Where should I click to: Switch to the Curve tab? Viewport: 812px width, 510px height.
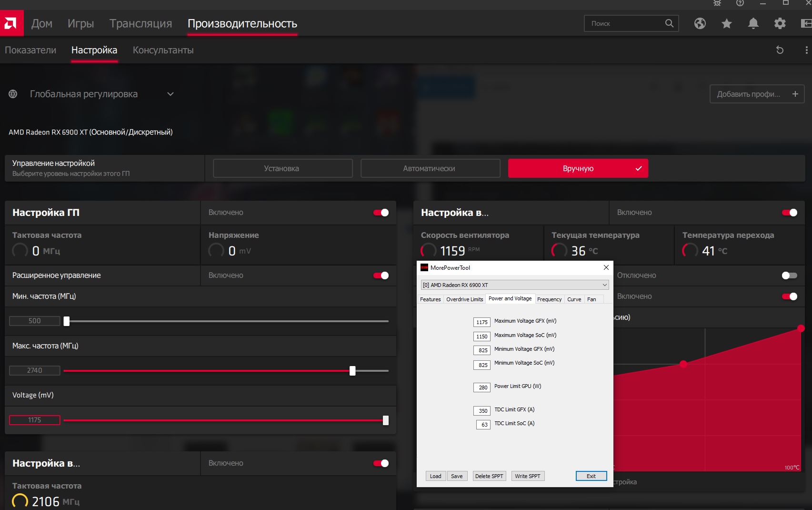[x=574, y=299]
